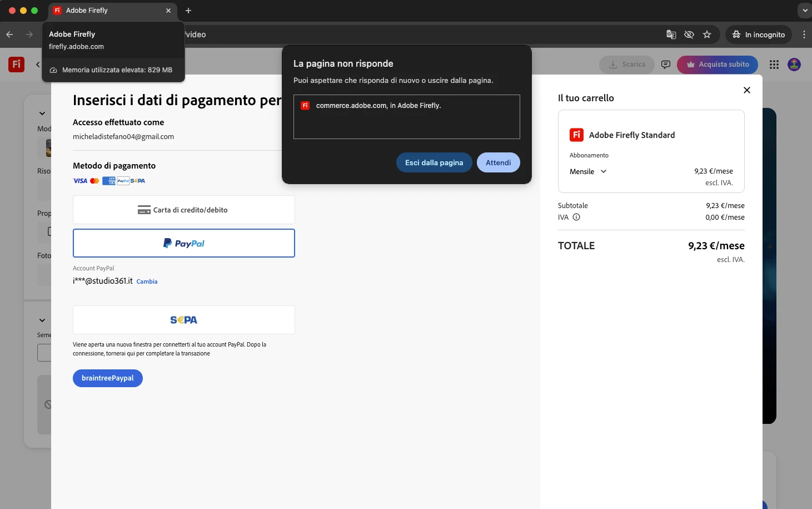The width and height of the screenshot is (812, 509).
Task: Close the cart checkout dialog
Action: point(747,90)
